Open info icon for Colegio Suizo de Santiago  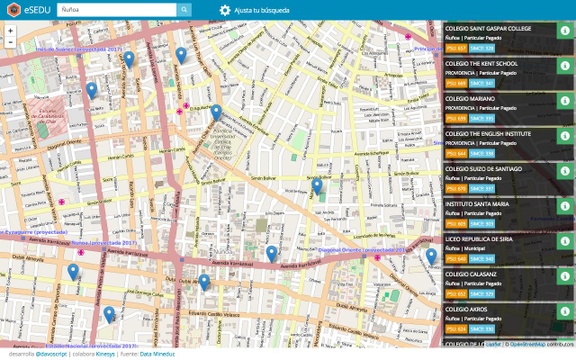(565, 171)
